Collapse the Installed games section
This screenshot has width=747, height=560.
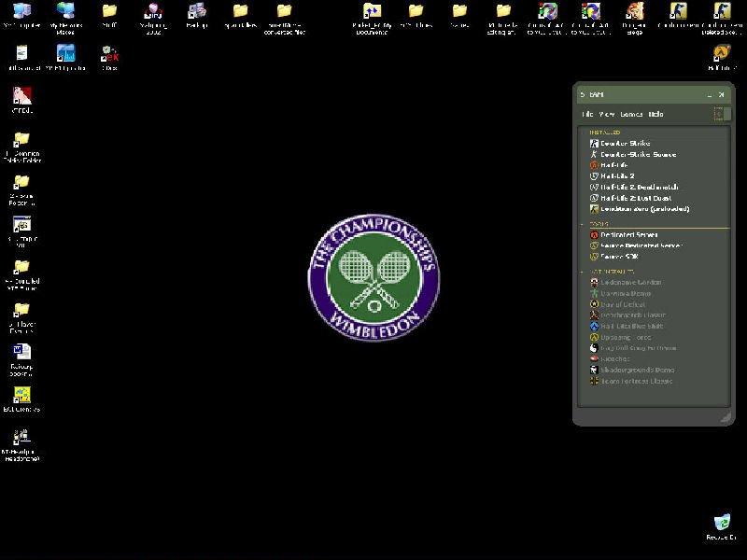click(x=604, y=133)
